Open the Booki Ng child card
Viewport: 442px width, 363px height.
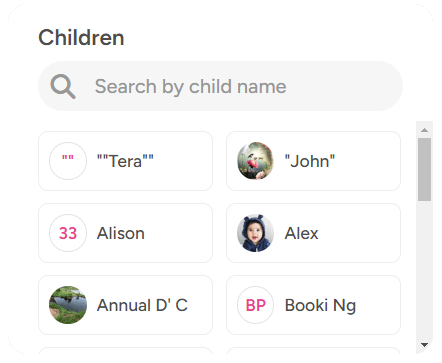(313, 305)
